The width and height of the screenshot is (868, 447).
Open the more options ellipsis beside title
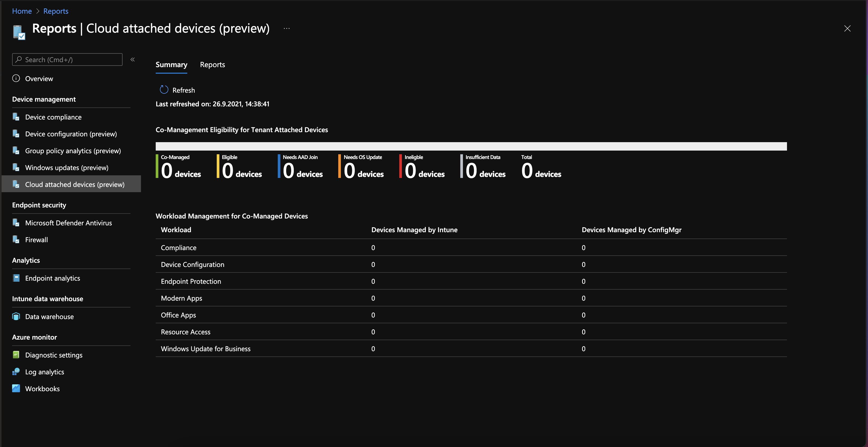287,28
